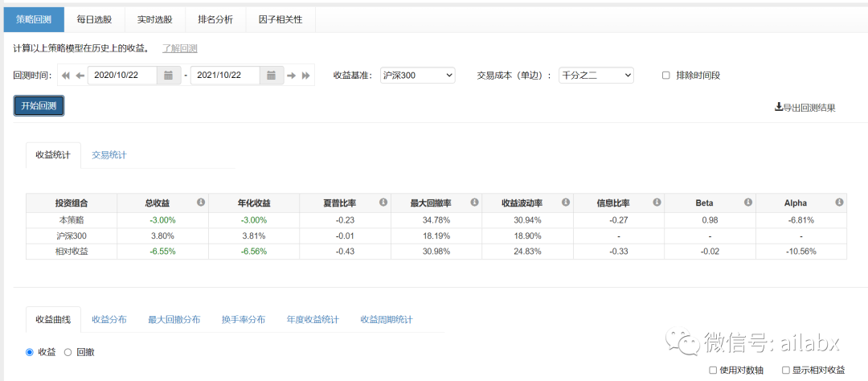
Task: Click the download icon for 导出回测结果
Action: pos(778,107)
